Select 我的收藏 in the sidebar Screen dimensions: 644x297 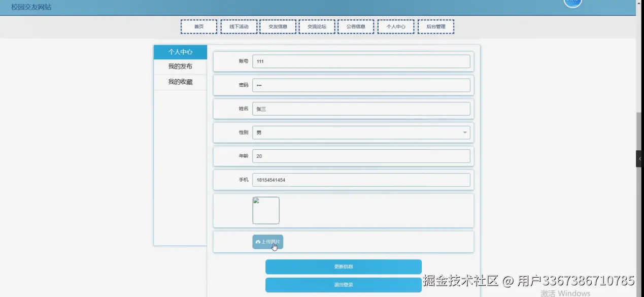[x=180, y=82]
